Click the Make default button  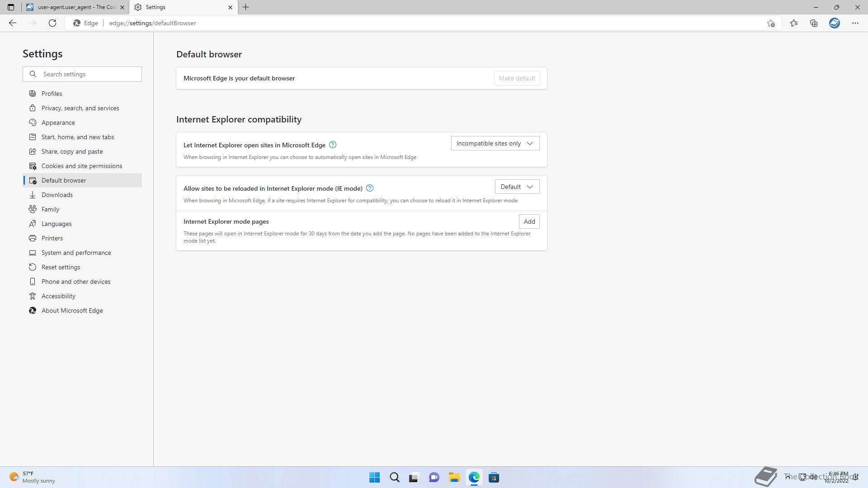click(x=517, y=78)
